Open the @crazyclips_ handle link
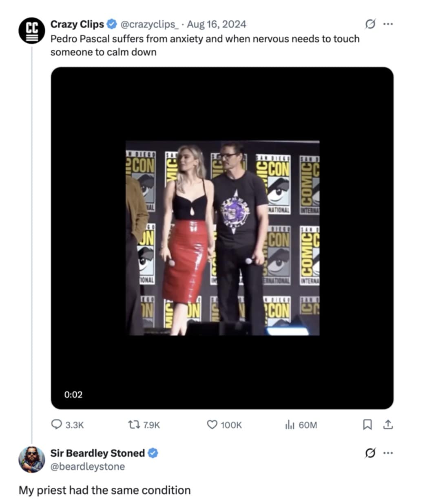425x504 pixels. tap(149, 24)
